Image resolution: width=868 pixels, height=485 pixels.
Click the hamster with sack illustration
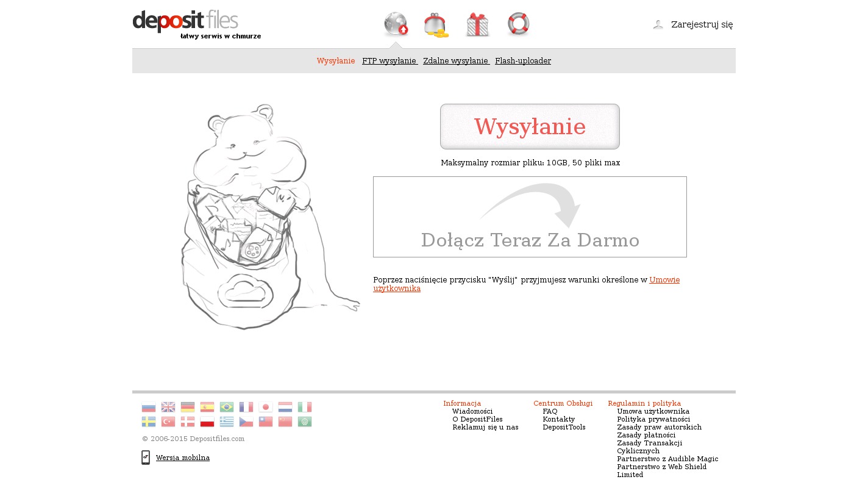click(270, 217)
